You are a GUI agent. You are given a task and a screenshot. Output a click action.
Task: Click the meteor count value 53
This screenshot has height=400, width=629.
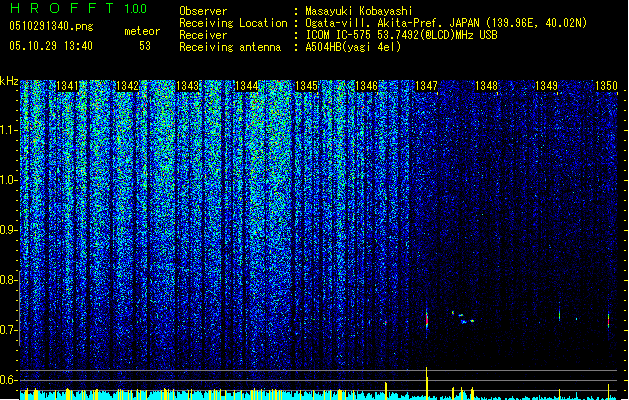click(x=145, y=46)
